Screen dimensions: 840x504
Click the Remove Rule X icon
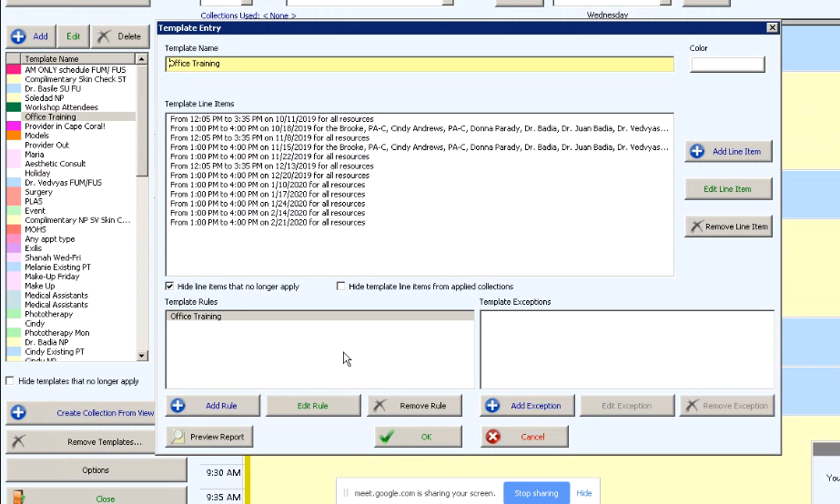click(380, 406)
